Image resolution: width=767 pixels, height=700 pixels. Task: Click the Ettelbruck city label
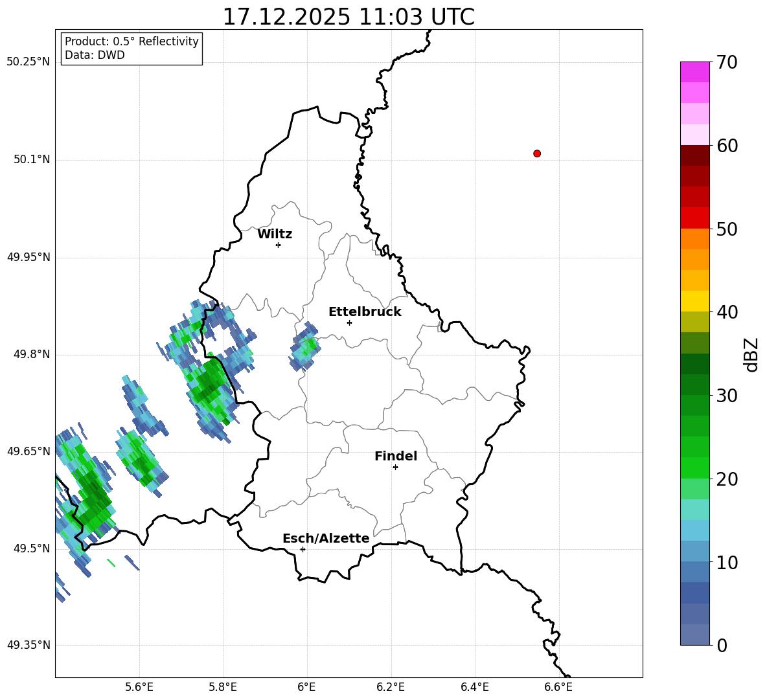pos(365,312)
